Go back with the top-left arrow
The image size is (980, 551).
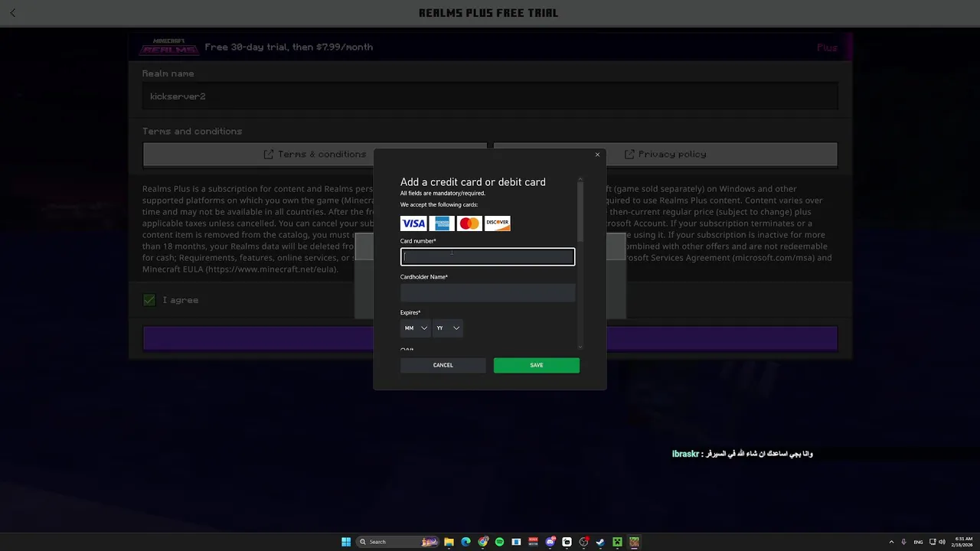coord(12,13)
